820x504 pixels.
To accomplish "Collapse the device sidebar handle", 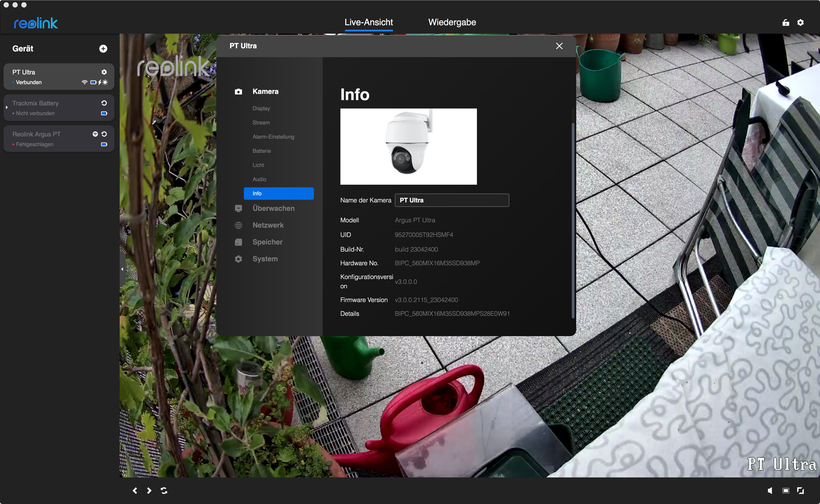I will 122,269.
